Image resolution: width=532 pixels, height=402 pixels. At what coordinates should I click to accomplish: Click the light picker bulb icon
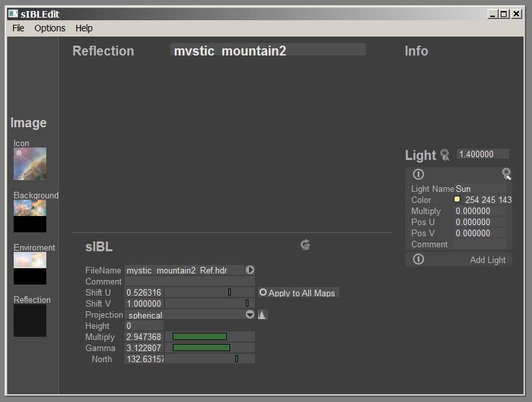507,174
